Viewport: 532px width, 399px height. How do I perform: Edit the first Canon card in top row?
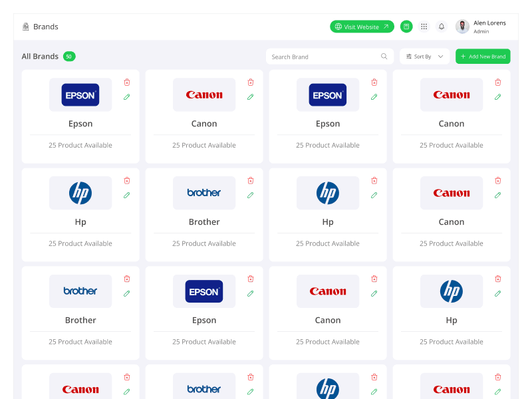pyautogui.click(x=251, y=97)
